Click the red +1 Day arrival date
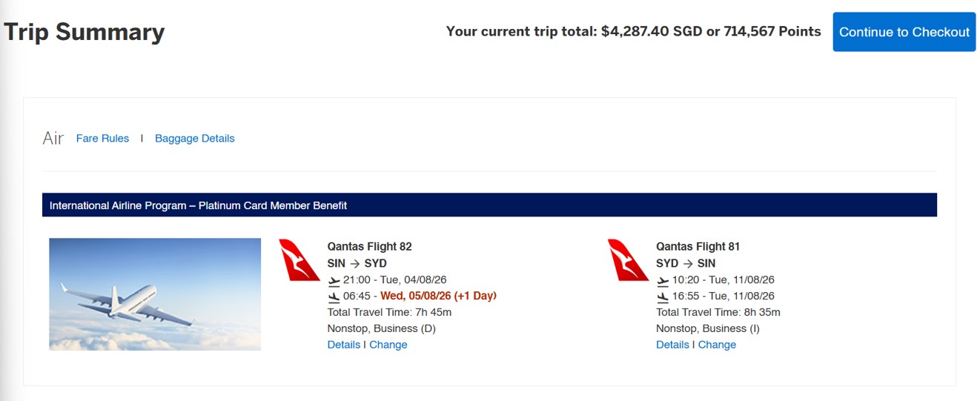This screenshot has height=401, width=980. (x=438, y=296)
